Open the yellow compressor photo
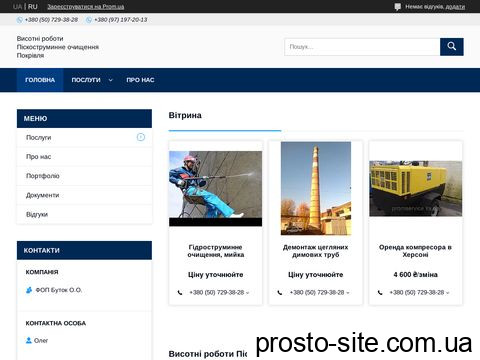 coord(416,189)
